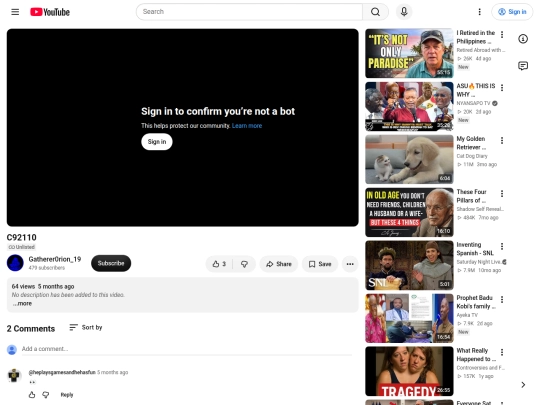Image resolution: width=540 pixels, height=405 pixels.
Task: Save the video to a playlist
Action: point(320,264)
